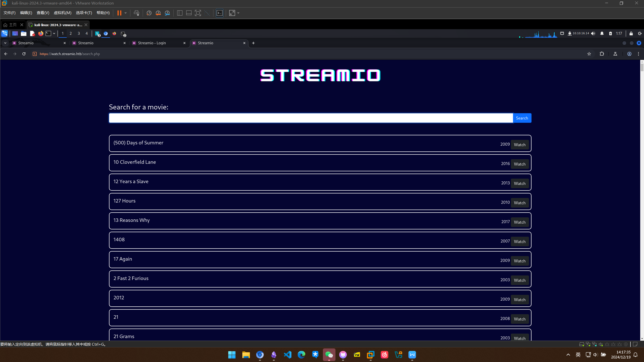
Task: Open the 虚拟机(M) menu
Action: pyautogui.click(x=62, y=13)
